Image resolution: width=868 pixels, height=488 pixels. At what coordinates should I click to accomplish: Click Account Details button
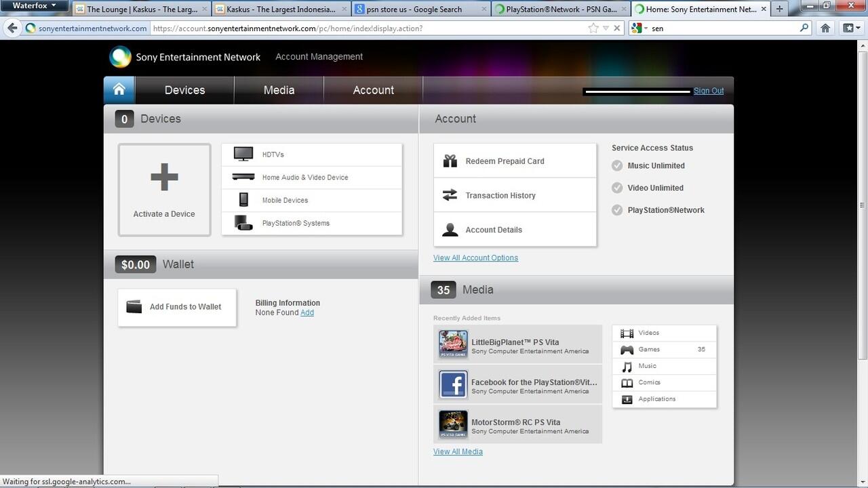(x=515, y=229)
